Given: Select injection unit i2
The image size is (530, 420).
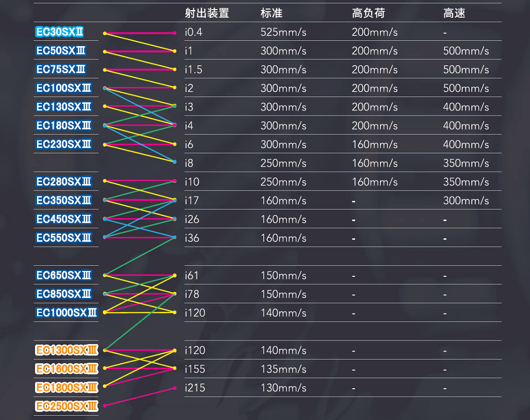Looking at the screenshot, I should 189,88.
